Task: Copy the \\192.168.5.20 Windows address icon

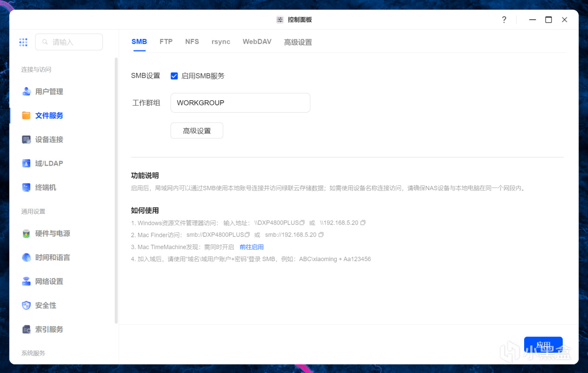Action: (363, 223)
